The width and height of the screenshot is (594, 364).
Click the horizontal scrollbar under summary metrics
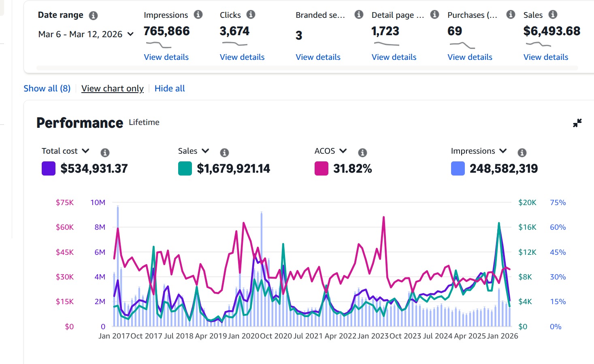tap(307, 68)
